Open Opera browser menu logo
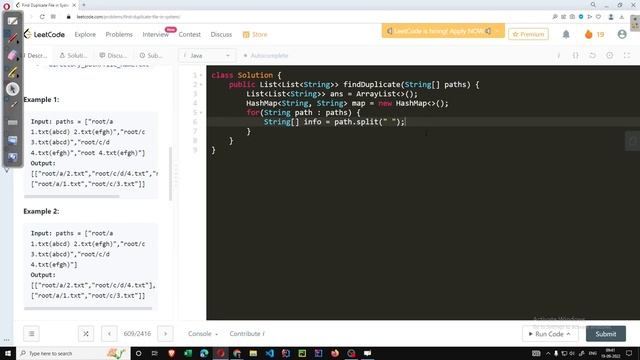Viewport: 640px width, 360px height. (6, 6)
